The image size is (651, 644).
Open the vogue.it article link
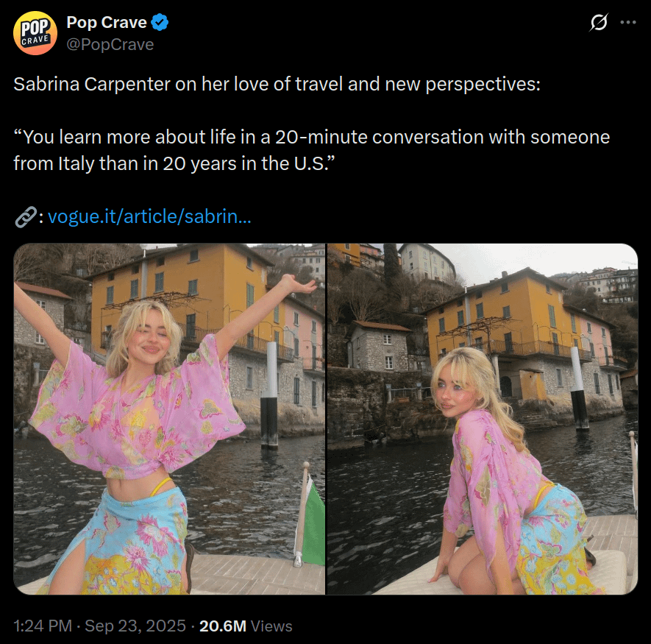(149, 216)
